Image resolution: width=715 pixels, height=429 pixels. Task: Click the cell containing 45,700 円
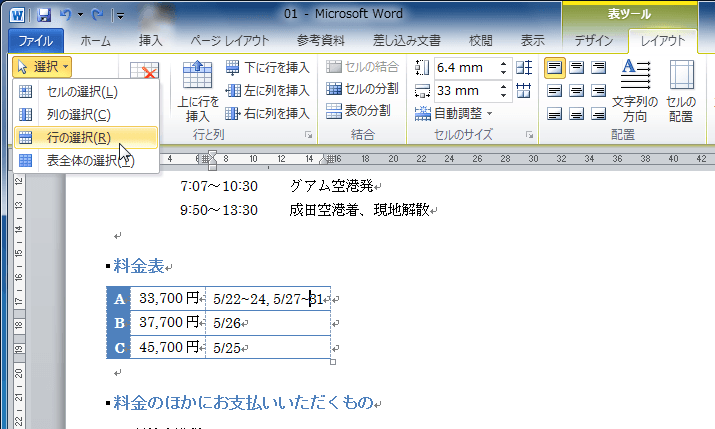pyautogui.click(x=168, y=347)
